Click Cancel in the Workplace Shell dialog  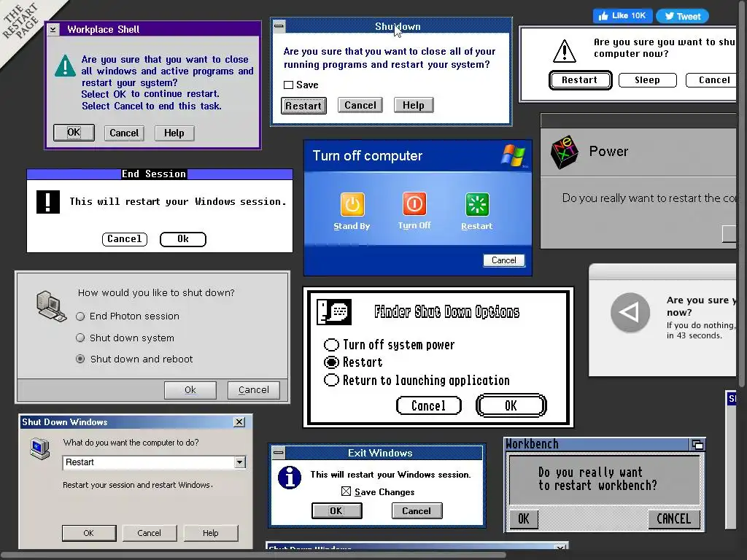(x=124, y=133)
